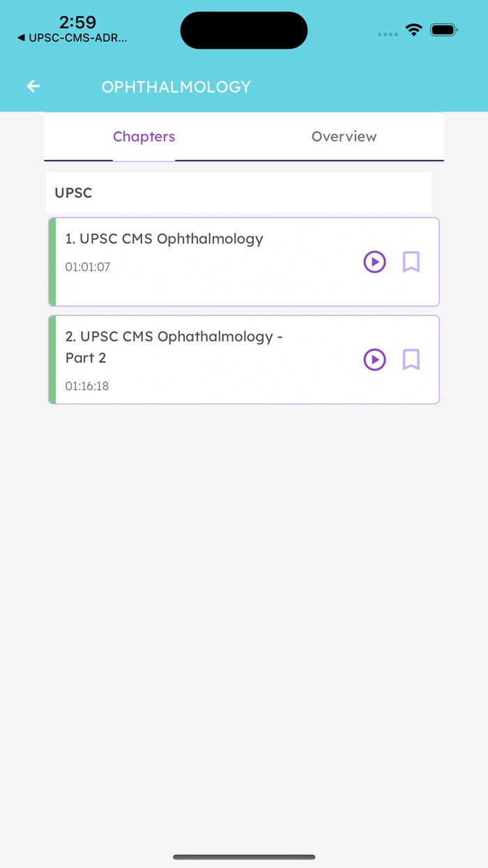
Task: Play UPSC CMS Ophathalmology - Part 2
Action: tap(374, 360)
